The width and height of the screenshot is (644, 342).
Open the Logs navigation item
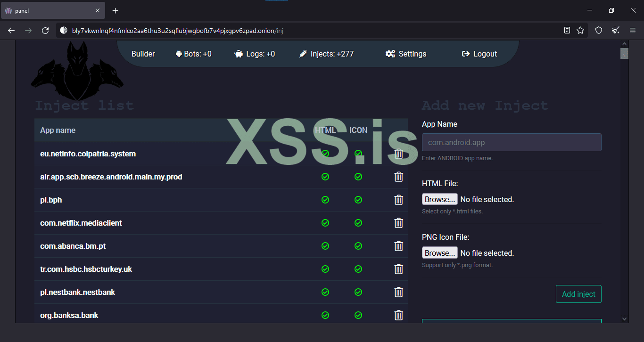255,54
